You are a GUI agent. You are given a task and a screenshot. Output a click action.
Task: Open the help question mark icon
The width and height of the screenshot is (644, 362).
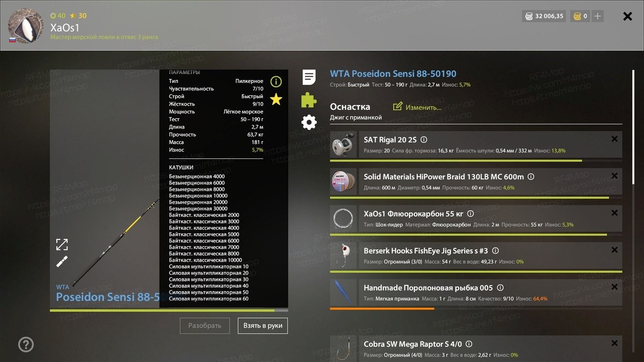pos(26,344)
